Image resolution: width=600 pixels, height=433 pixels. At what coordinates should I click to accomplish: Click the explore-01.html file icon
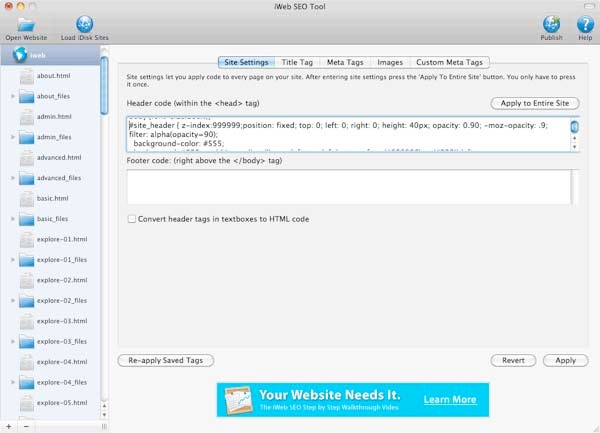27,240
